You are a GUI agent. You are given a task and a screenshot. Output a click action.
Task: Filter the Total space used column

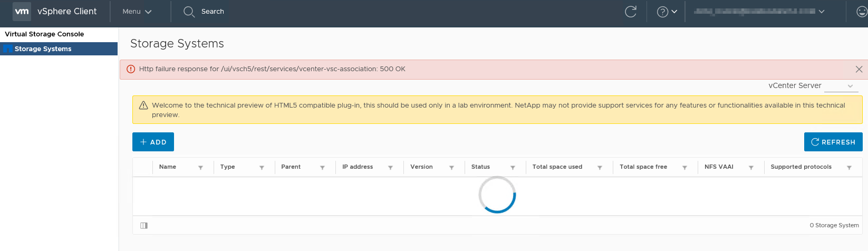pos(600,168)
